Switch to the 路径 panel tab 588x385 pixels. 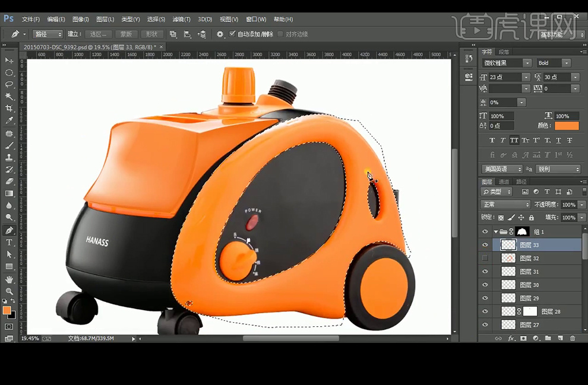[521, 182]
